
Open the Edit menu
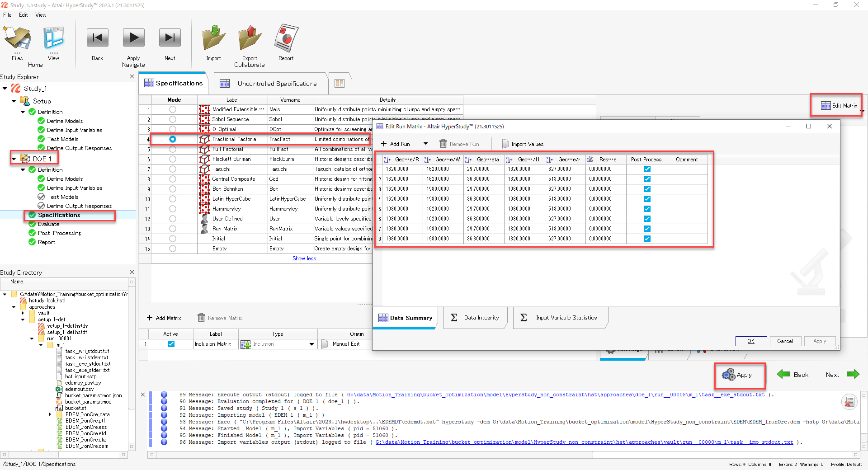[x=24, y=15]
